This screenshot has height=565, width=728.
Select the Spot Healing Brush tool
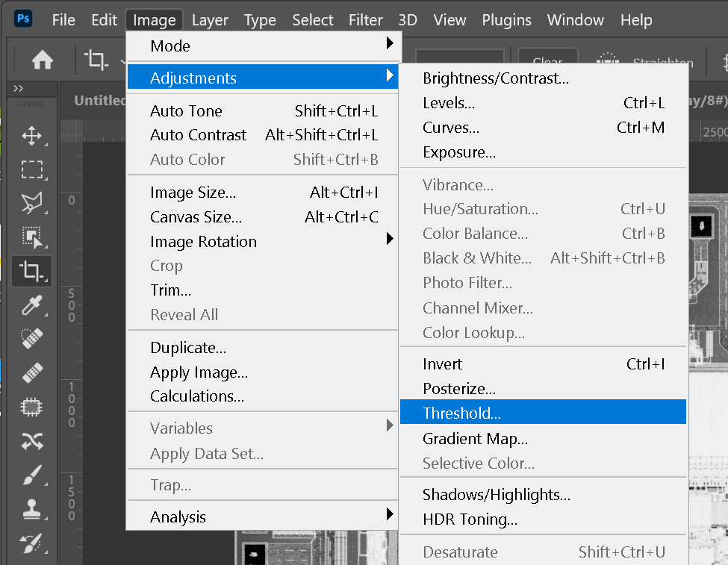(32, 338)
